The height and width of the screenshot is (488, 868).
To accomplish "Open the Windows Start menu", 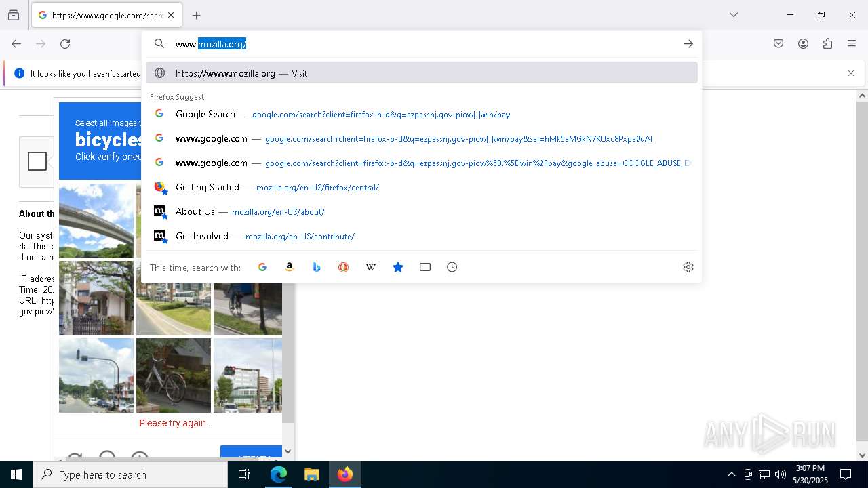I will (x=16, y=474).
